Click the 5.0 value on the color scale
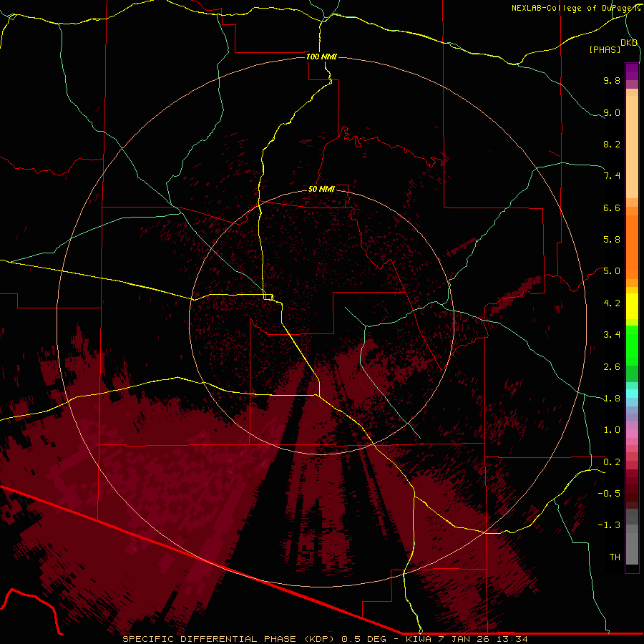The image size is (644, 644). (x=612, y=271)
